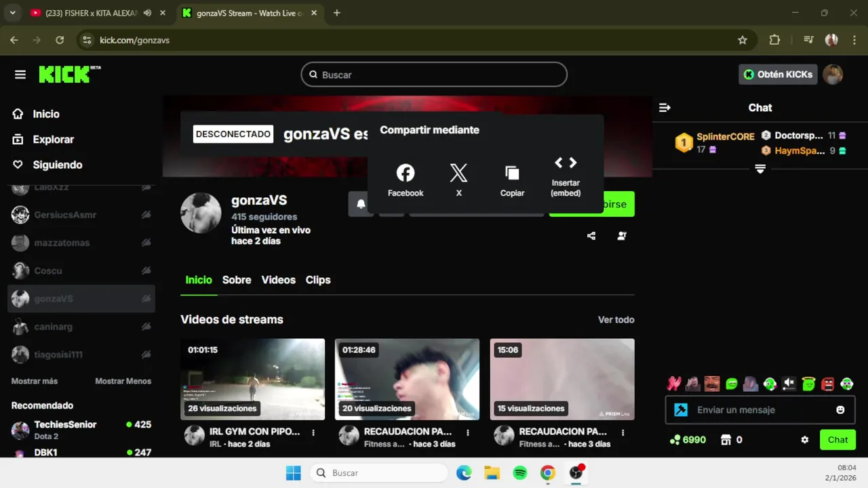Screen dimensions: 868x488
Task: Share the channel via Facebook
Action: 406,180
